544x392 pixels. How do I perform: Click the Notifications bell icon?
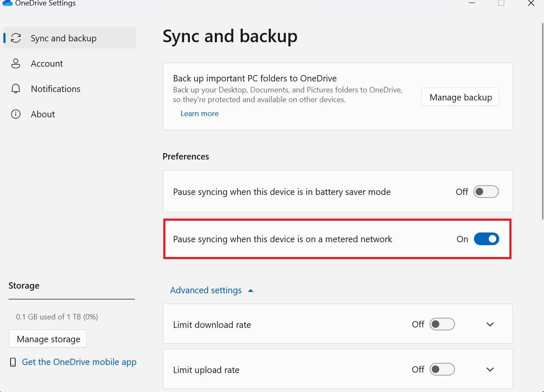pyautogui.click(x=16, y=89)
